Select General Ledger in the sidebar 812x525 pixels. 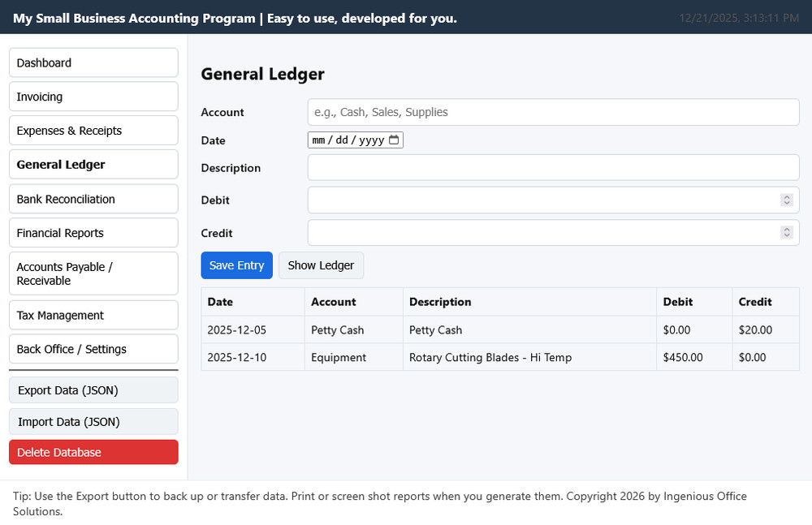[x=93, y=165]
